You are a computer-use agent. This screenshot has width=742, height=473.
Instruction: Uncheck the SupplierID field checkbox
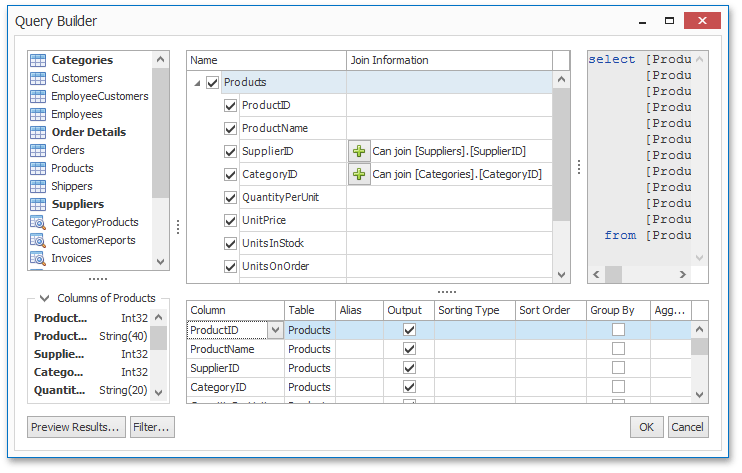point(230,151)
